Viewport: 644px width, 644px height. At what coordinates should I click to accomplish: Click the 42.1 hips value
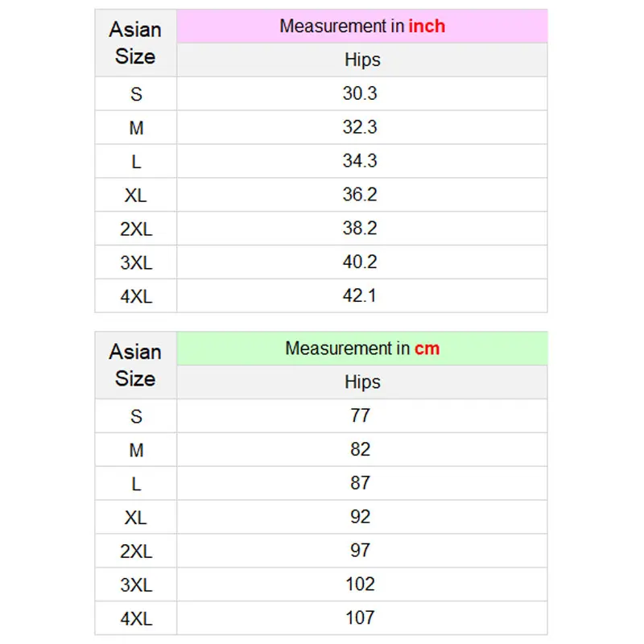pos(360,295)
